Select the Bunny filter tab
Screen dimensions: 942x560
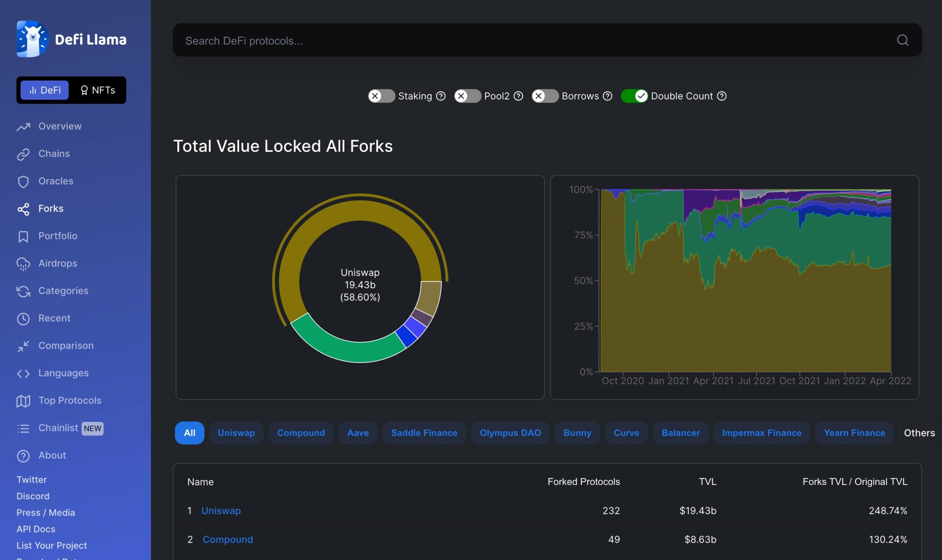577,433
